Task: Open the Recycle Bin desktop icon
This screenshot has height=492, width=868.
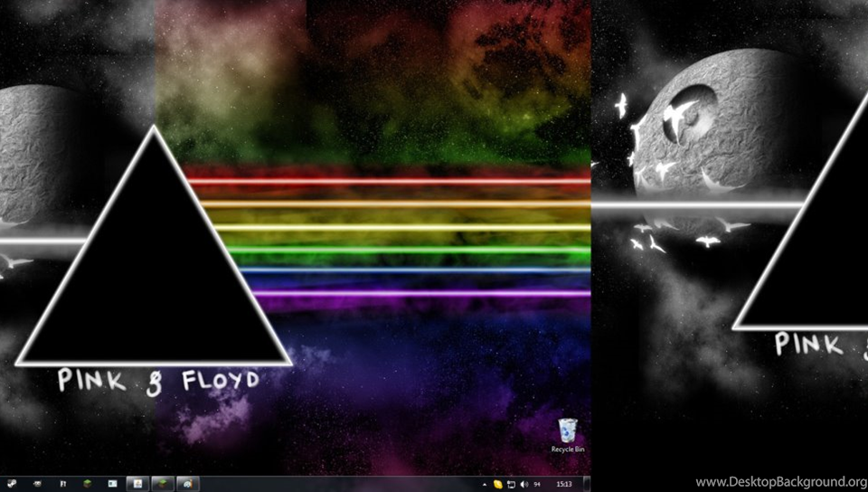Action: pos(568,436)
